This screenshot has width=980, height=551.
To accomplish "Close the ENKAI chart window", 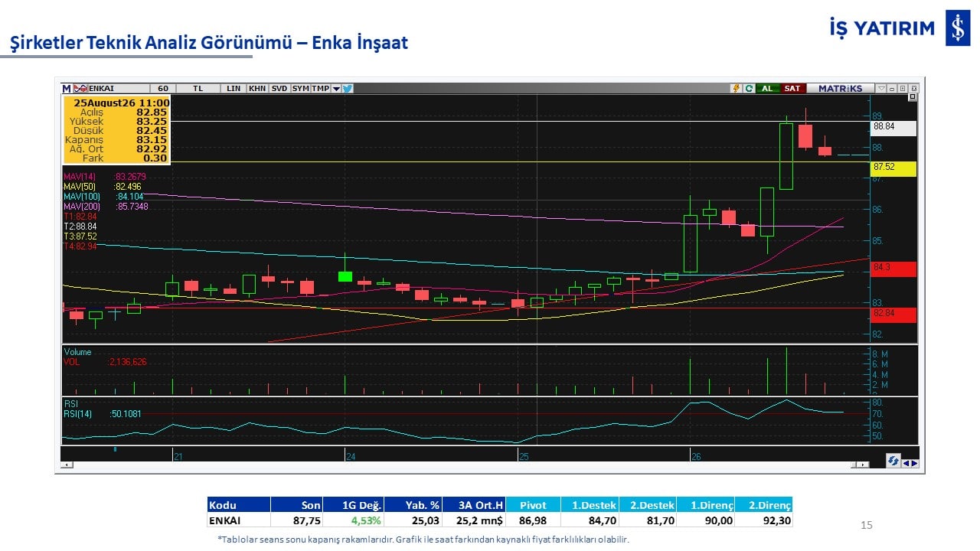I will (x=912, y=89).
